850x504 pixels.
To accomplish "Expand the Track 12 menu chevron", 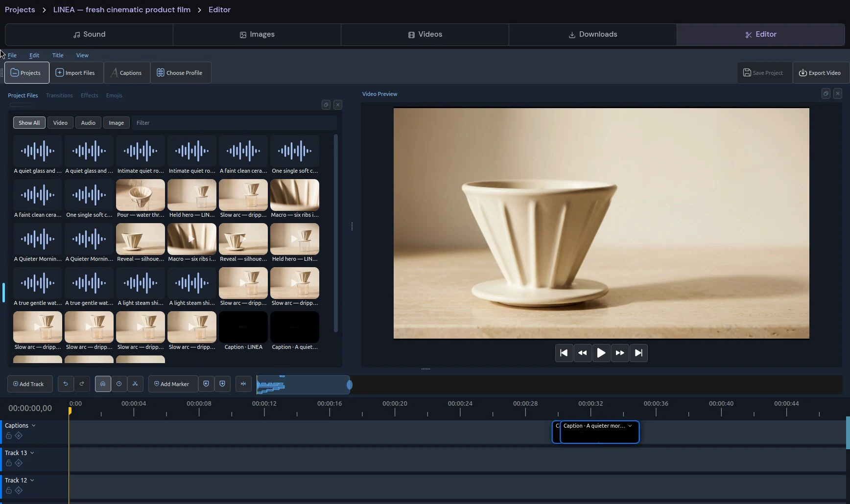I will [32, 481].
